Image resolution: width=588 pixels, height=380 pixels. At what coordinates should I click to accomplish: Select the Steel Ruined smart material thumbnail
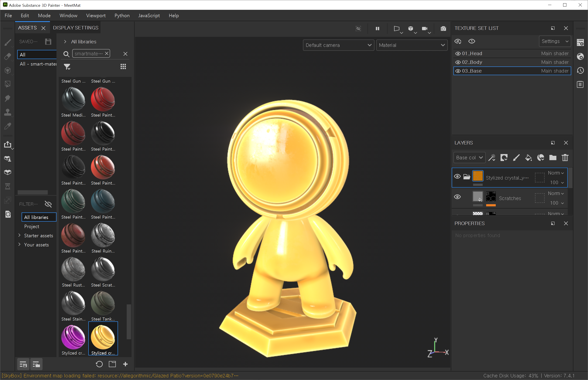103,235
